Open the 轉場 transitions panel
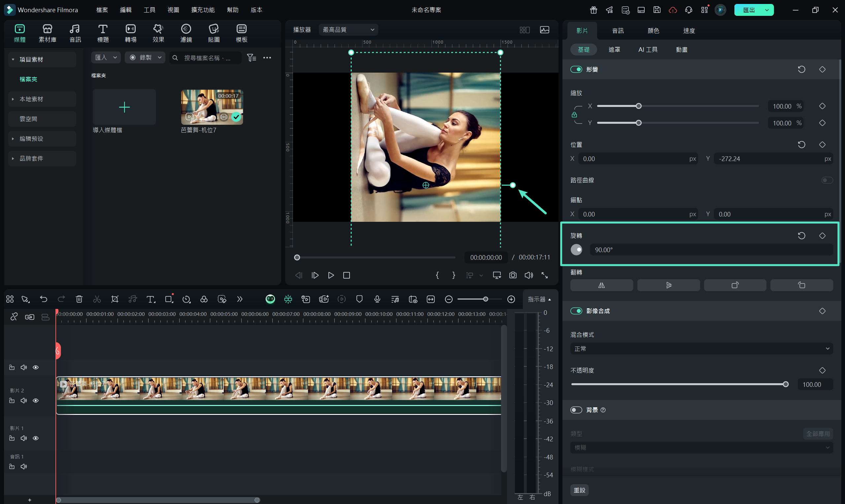 pyautogui.click(x=130, y=33)
